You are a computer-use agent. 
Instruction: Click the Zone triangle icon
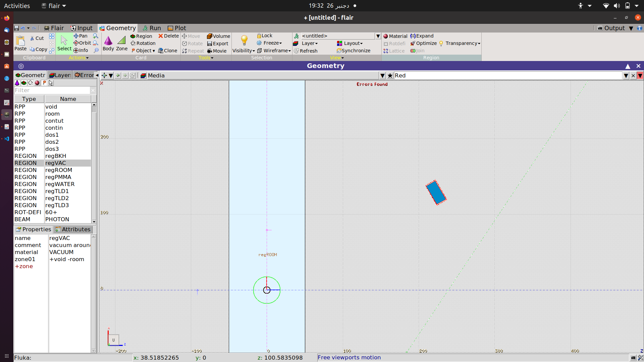point(121,41)
